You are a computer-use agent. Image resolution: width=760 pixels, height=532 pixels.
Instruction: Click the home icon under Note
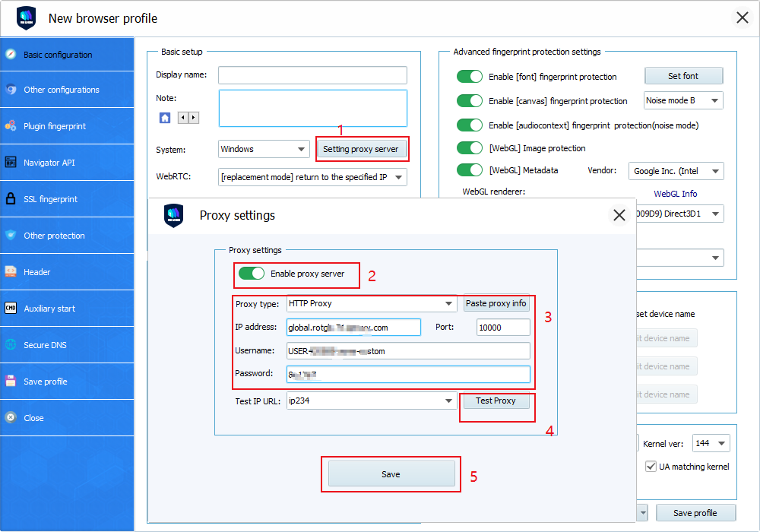tap(165, 118)
